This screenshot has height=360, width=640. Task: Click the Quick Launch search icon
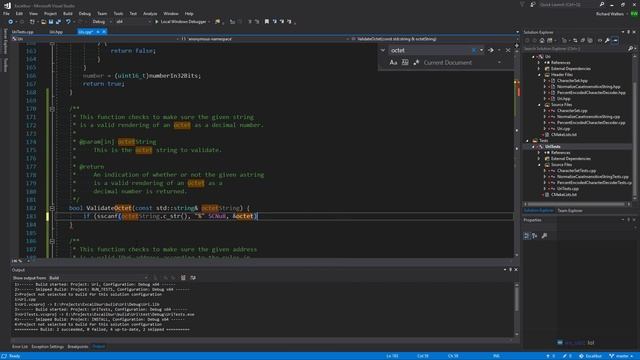click(x=602, y=4)
